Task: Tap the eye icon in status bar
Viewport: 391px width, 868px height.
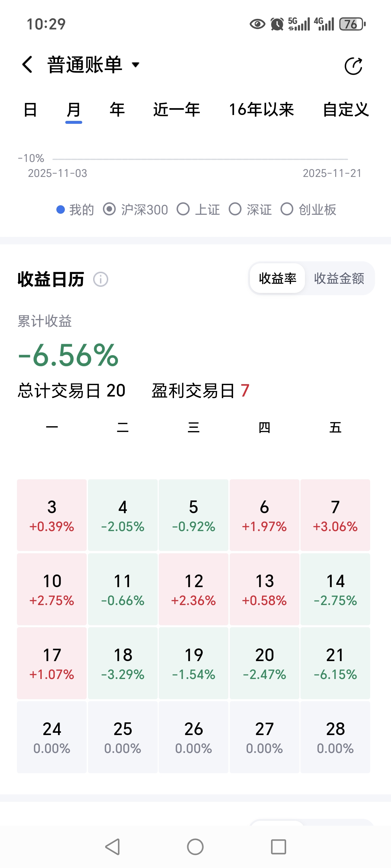Action: pos(257,24)
